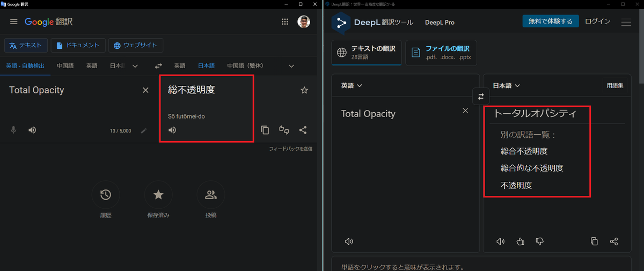Click the ログイン link in DeepL
The width and height of the screenshot is (644, 271).
[x=597, y=21]
